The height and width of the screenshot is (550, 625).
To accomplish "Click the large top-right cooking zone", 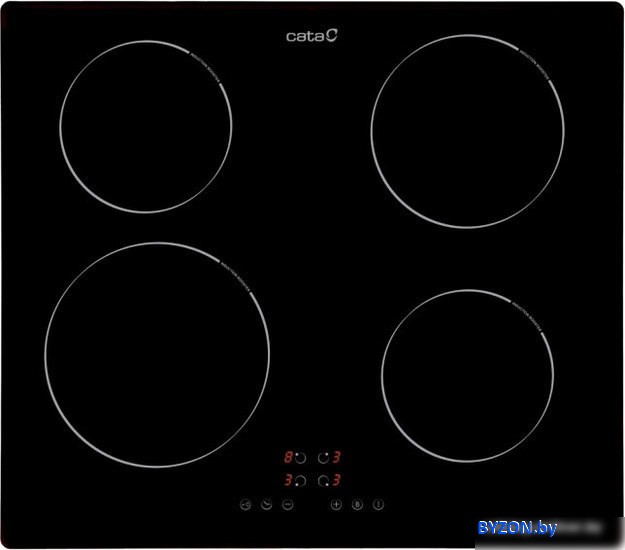I will coord(467,132).
